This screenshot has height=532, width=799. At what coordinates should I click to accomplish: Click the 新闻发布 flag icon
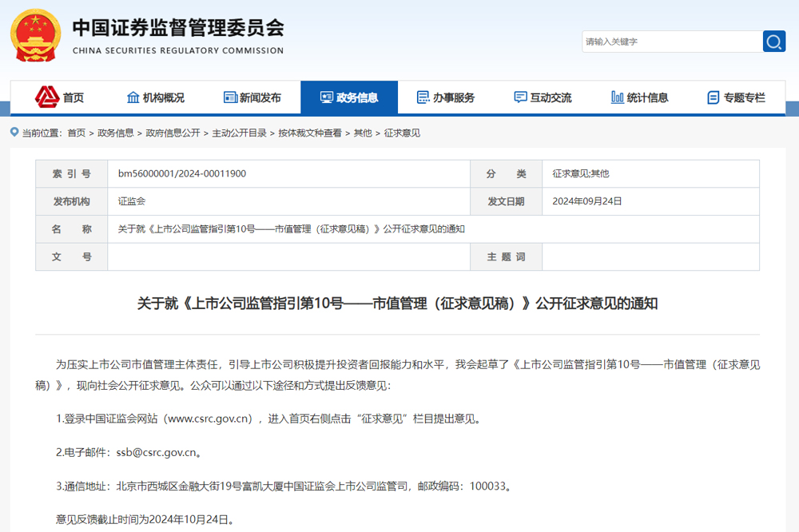click(229, 97)
